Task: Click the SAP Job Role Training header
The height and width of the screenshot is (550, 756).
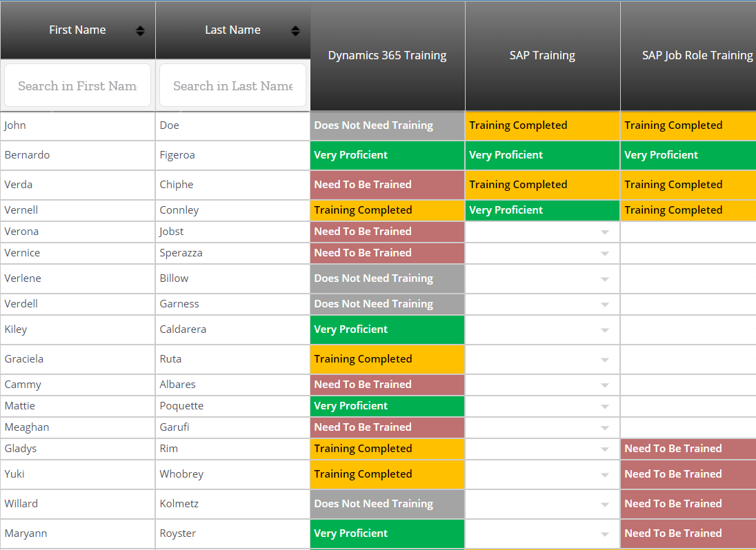Action: [x=688, y=55]
